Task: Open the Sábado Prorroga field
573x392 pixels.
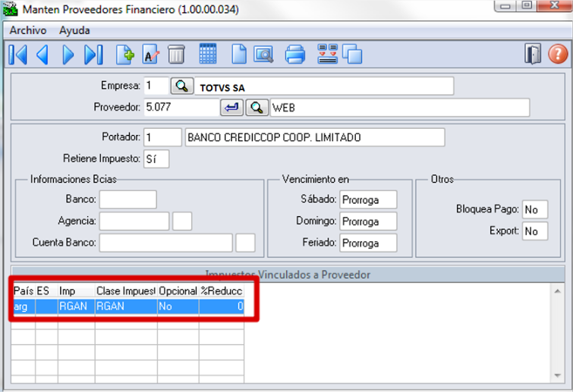Action: (368, 199)
